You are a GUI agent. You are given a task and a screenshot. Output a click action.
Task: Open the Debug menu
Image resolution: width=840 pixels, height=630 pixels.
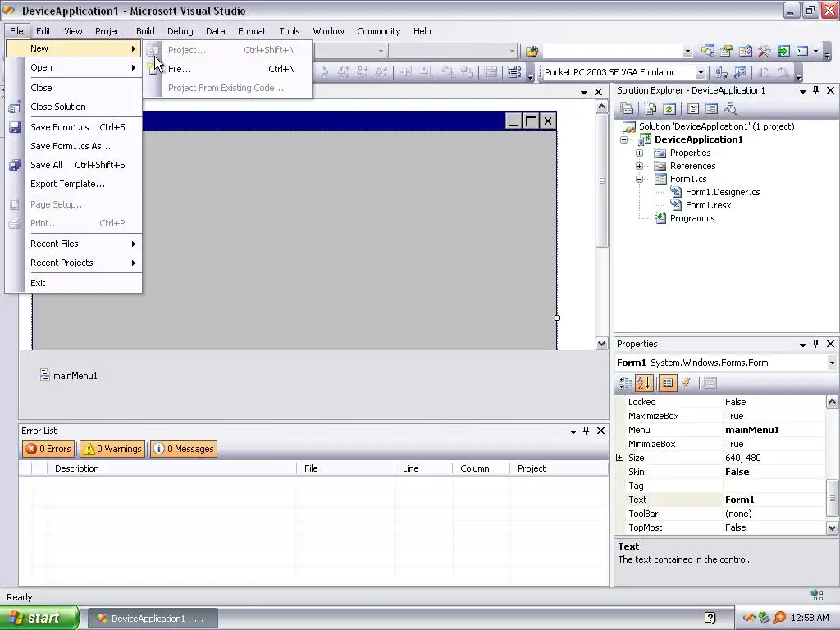(180, 31)
